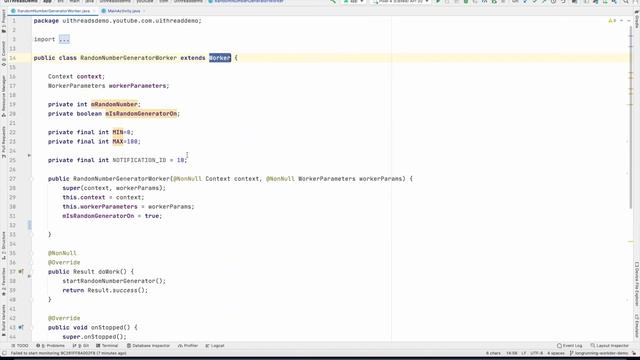The width and height of the screenshot is (640, 360).
Task: Open the Build Variants tool window
Action: click(x=4, y=320)
